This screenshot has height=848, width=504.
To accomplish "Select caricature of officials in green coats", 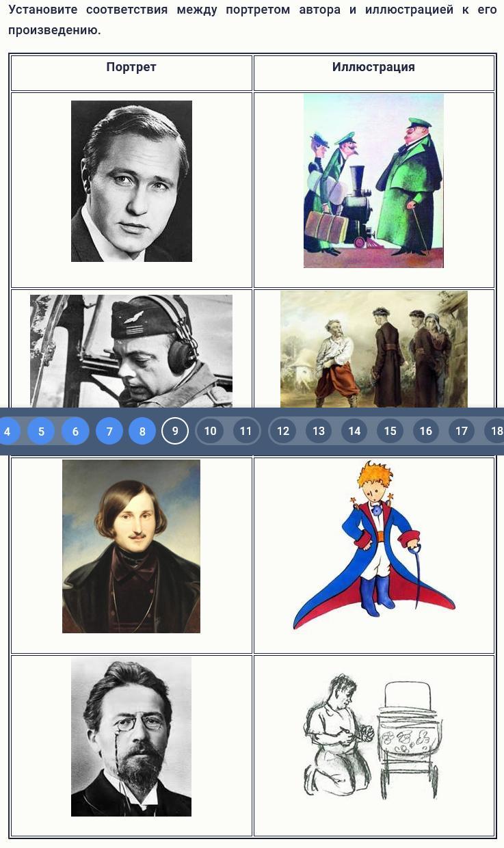I will coord(373,181).
